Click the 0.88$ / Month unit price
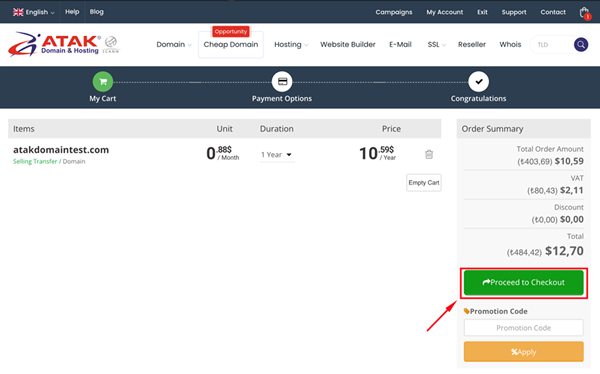Viewport: 600px width, 374px height. coord(223,153)
